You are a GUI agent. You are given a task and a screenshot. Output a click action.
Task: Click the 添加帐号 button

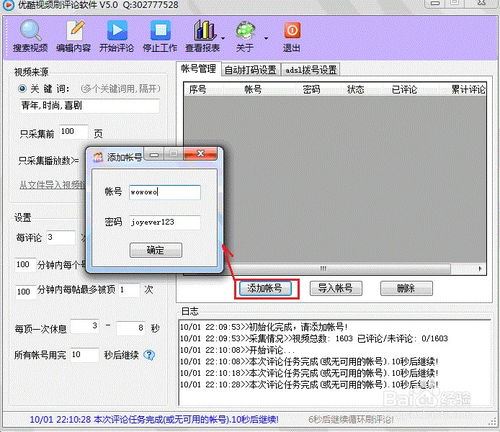(265, 289)
